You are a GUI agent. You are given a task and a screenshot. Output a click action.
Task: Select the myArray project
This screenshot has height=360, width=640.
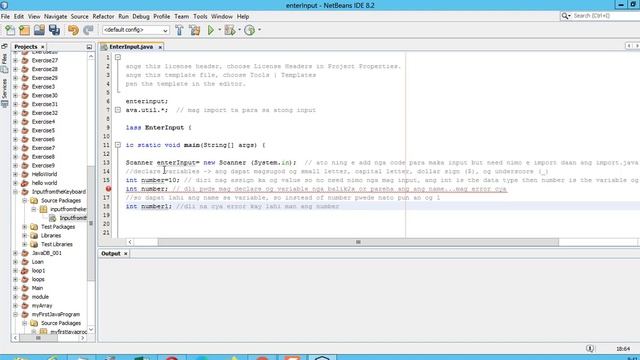coord(42,306)
